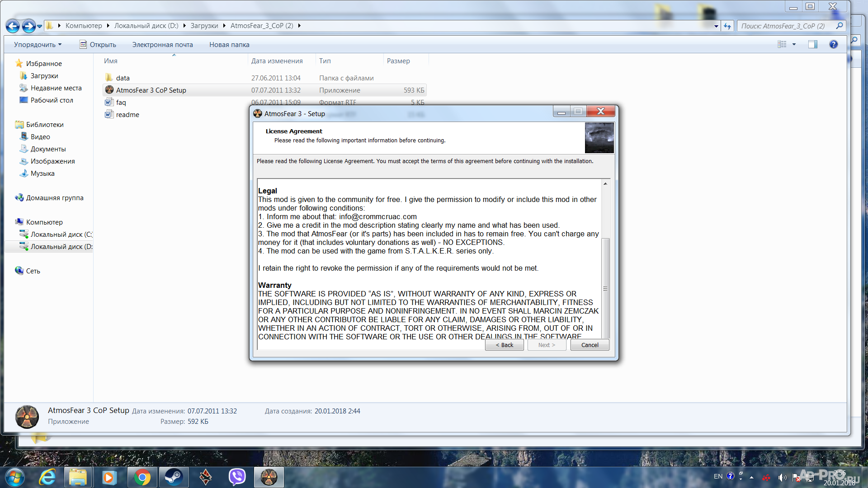This screenshot has height=488, width=868.
Task: Click Back button in AtmosFear setup
Action: point(504,345)
